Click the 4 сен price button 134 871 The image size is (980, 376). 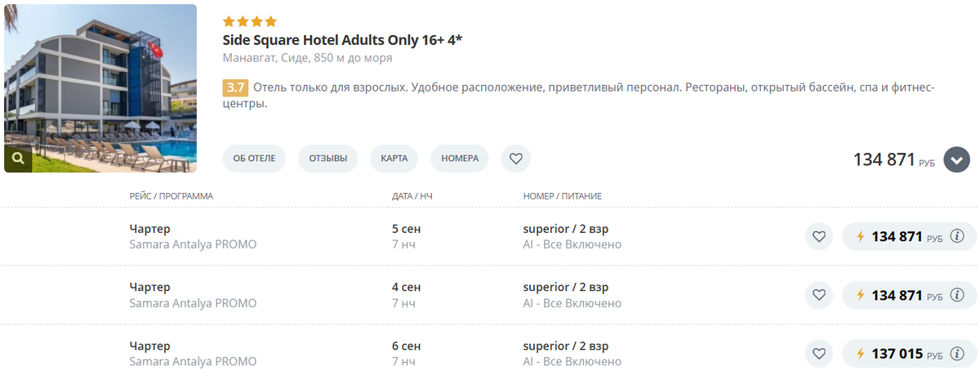pyautogui.click(x=898, y=295)
